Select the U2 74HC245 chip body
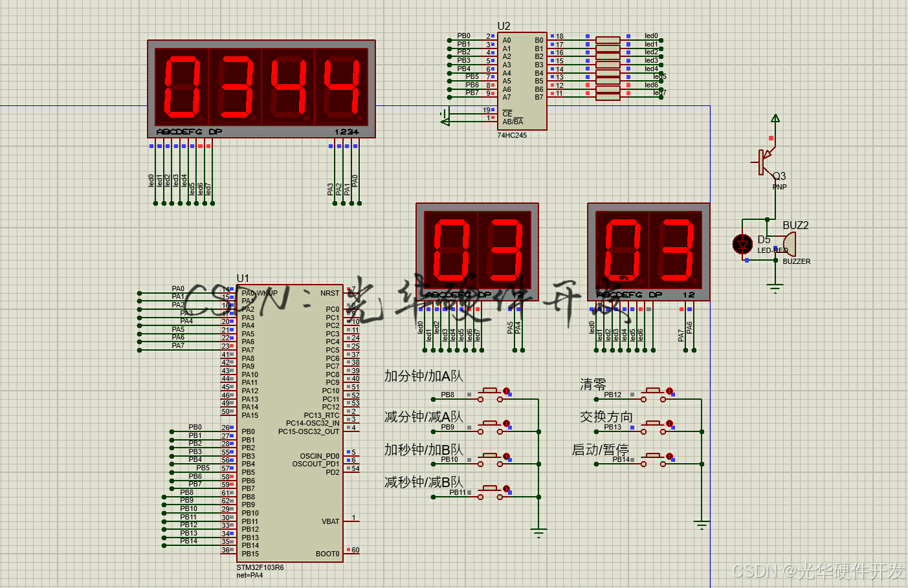908x588 pixels. tap(522, 82)
